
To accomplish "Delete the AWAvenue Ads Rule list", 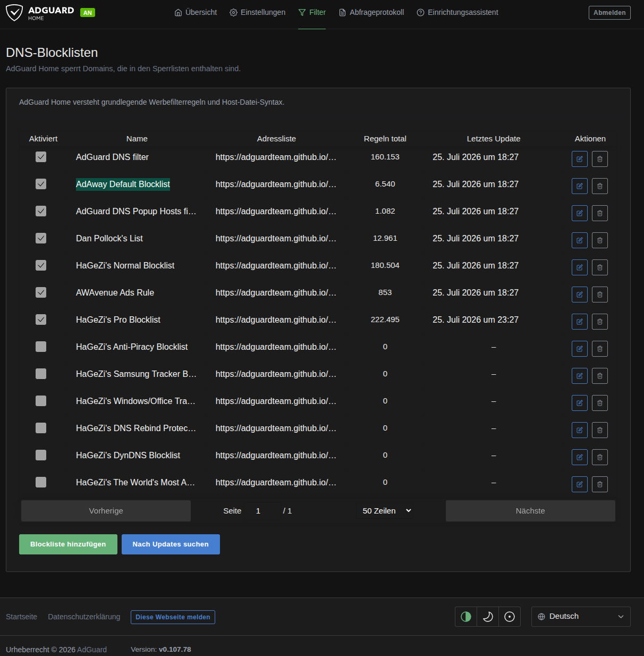I will (x=600, y=295).
